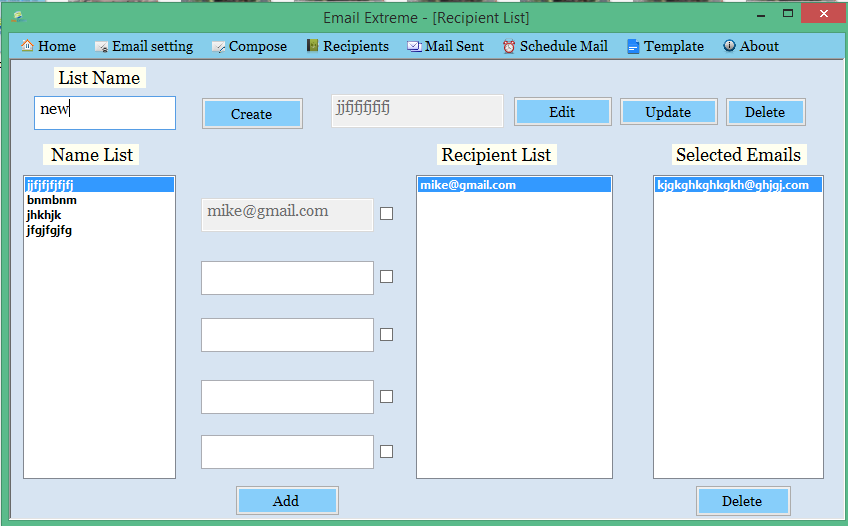This screenshot has width=848, height=526.
Task: Open the Email setting menu
Action: click(x=144, y=46)
